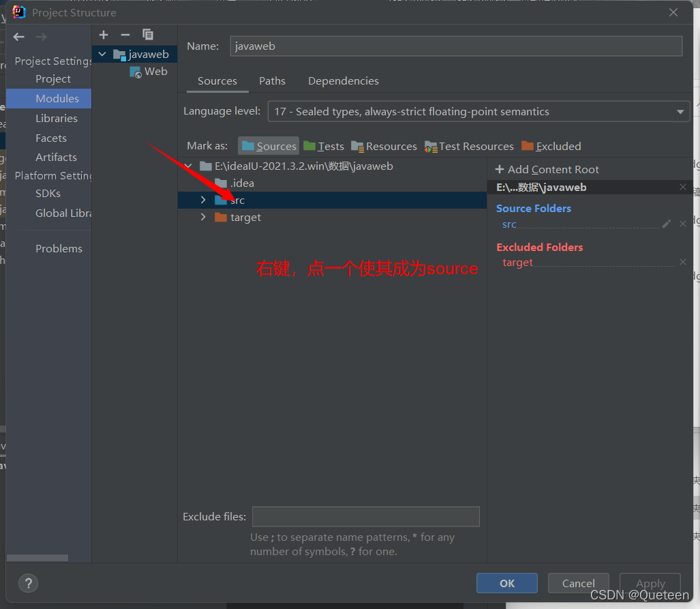Open Global Libraries settings
700x609 pixels.
(63, 213)
